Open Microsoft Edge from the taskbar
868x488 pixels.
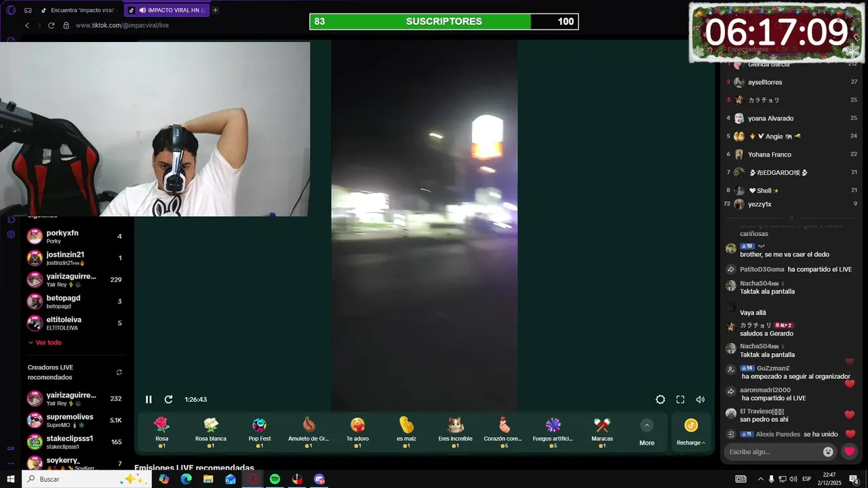tap(186, 479)
